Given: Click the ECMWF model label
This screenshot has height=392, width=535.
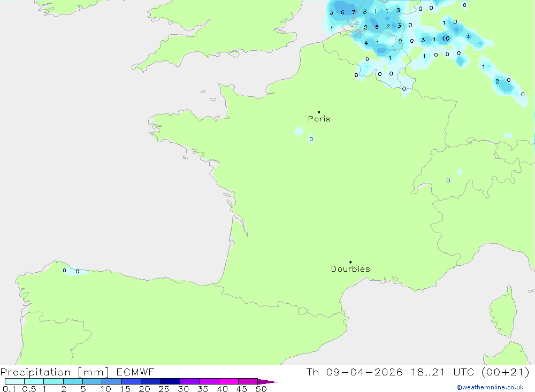Looking at the screenshot, I should click(135, 372).
